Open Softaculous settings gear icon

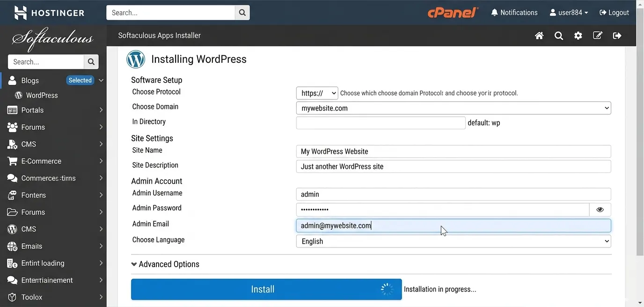tap(578, 36)
